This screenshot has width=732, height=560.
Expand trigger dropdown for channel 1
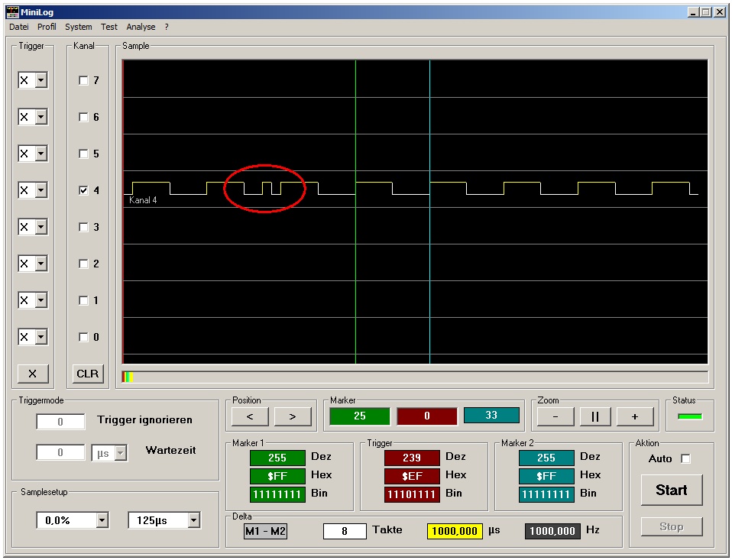(x=41, y=300)
